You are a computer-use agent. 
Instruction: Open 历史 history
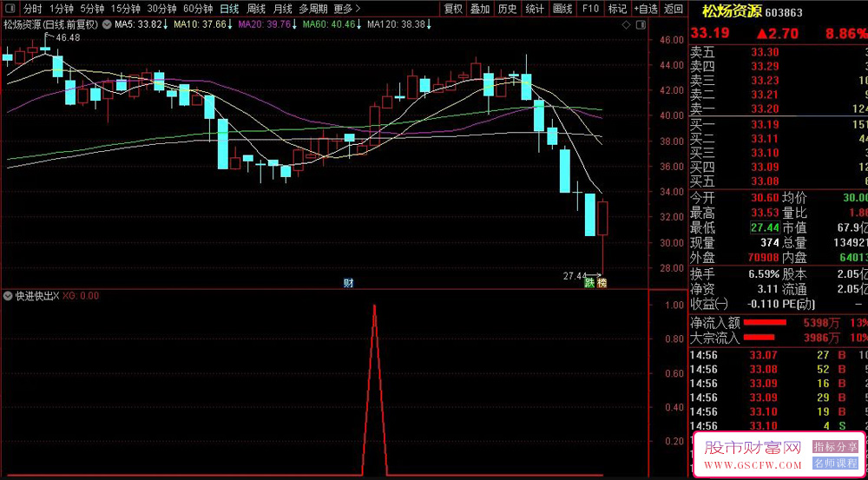(x=507, y=9)
